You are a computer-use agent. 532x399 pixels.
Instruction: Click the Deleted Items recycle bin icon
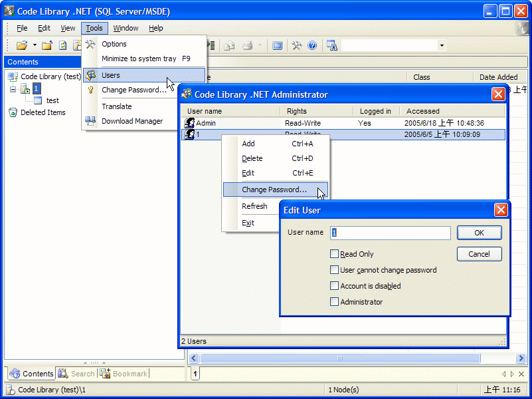[x=13, y=112]
